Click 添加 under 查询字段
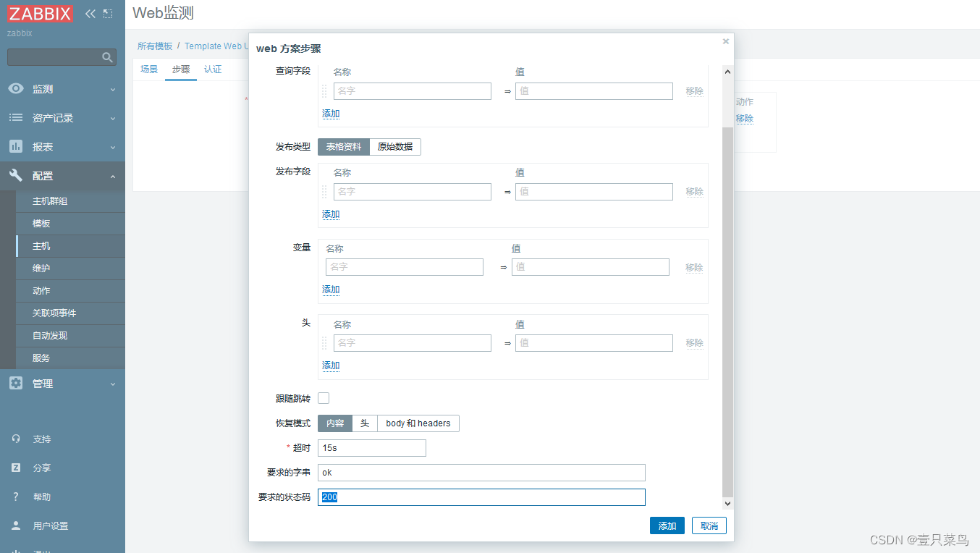Viewport: 980px width, 553px height. coord(331,114)
